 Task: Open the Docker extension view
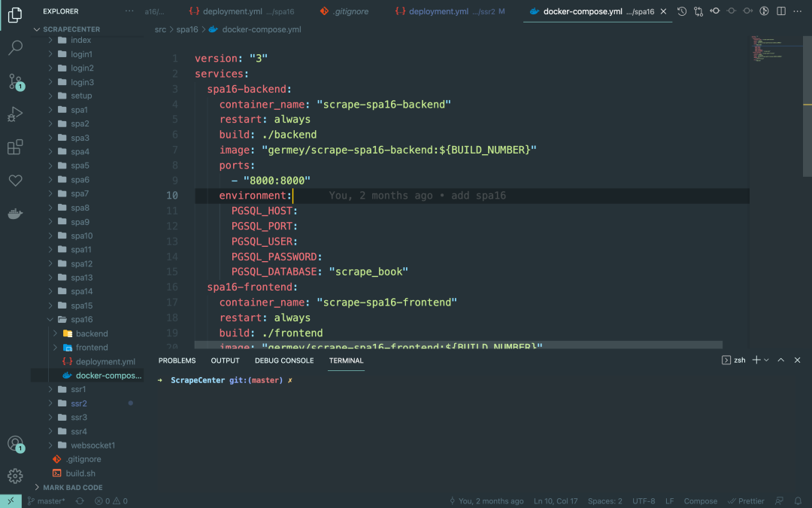click(x=16, y=213)
